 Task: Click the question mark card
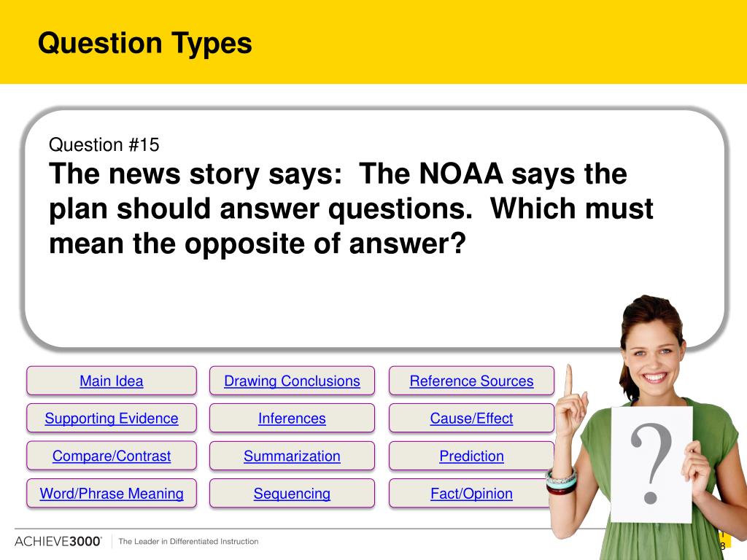(651, 464)
